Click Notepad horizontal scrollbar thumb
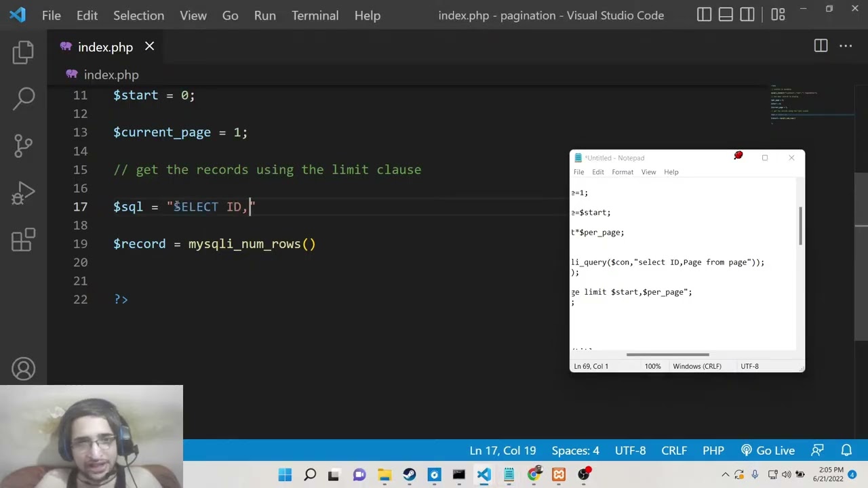 coord(668,354)
